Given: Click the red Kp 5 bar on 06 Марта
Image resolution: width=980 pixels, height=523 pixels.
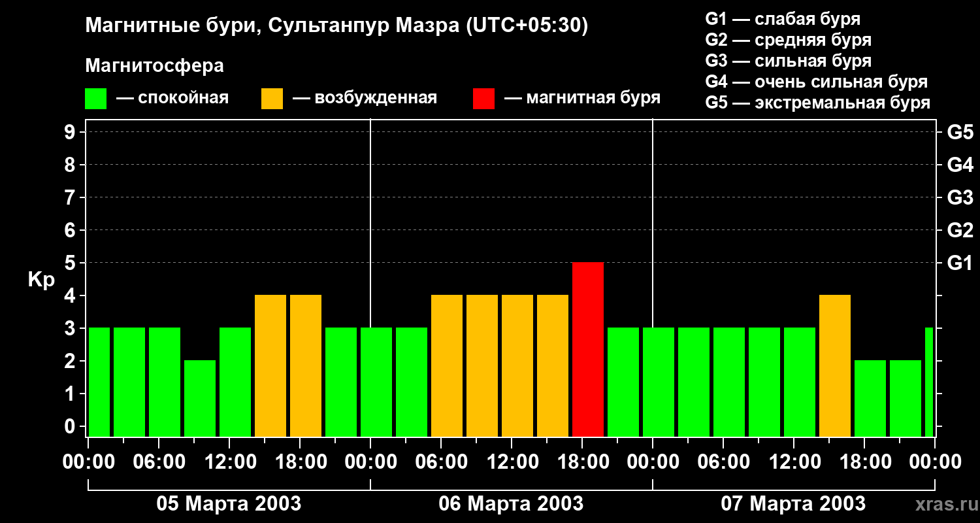Looking at the screenshot, I should [588, 350].
